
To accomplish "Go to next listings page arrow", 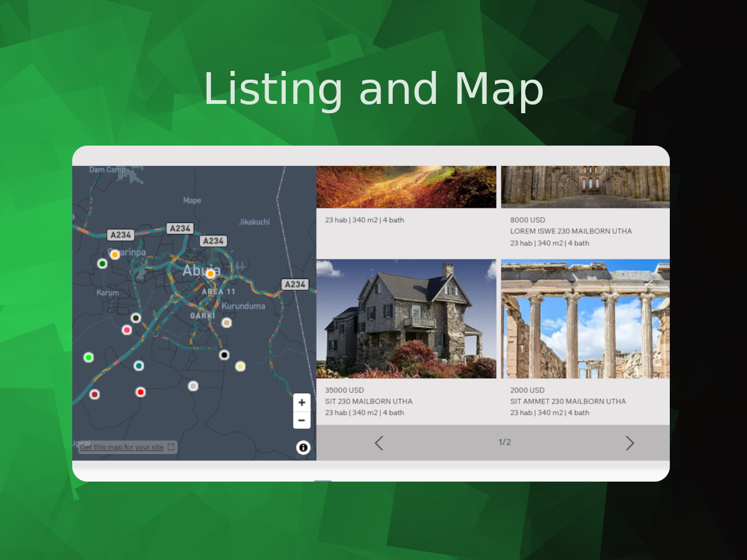I will tap(629, 443).
